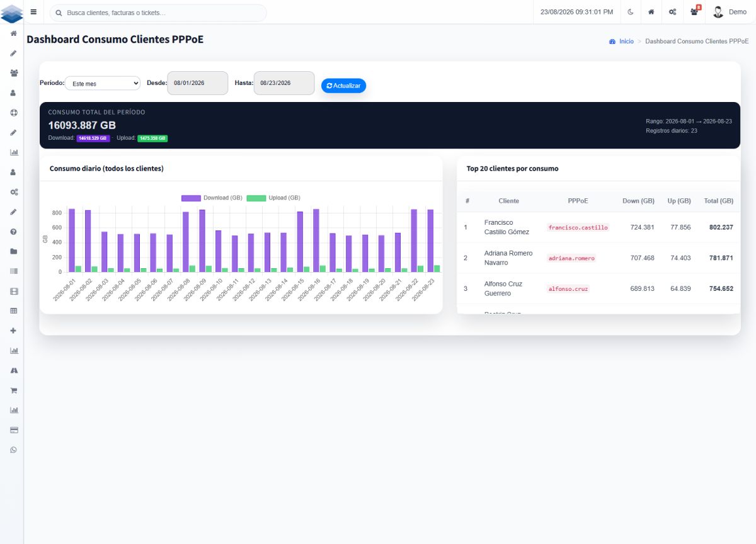Open the folder icon in sidebar

click(x=14, y=251)
